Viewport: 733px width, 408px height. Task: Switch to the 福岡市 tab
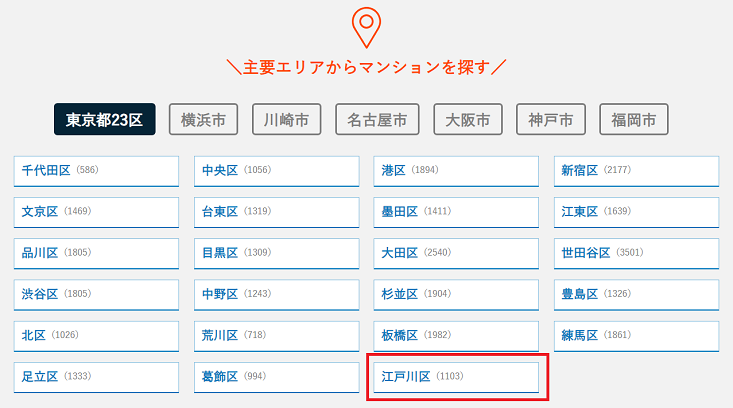click(x=634, y=119)
